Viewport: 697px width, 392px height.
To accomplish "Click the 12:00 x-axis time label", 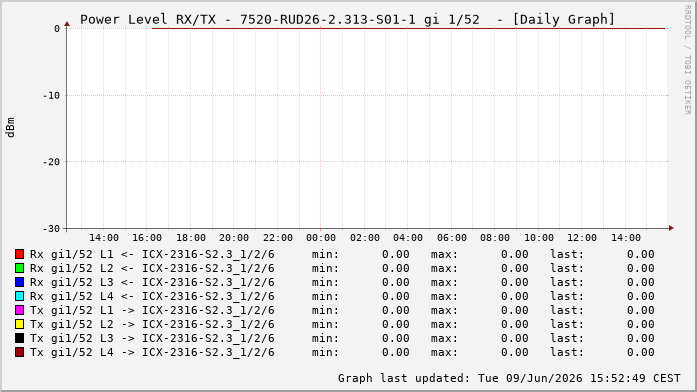I will tap(582, 238).
